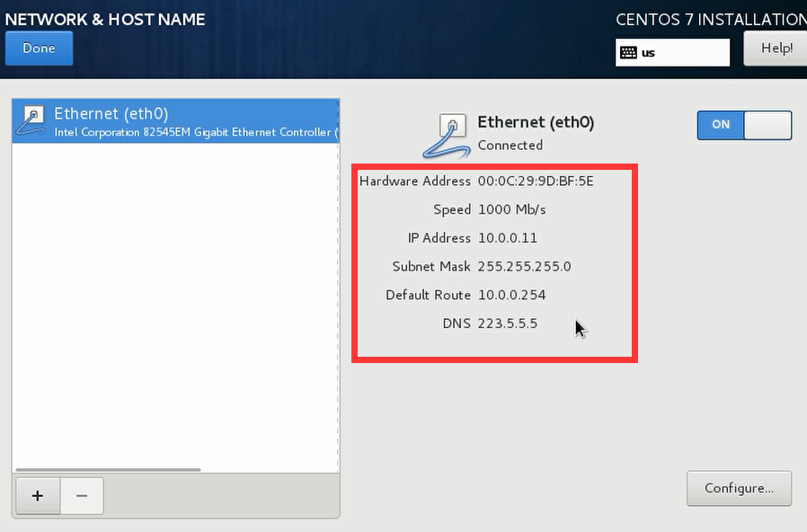Click the device list horizontal scrollbar
Image resolution: width=807 pixels, height=532 pixels.
(108, 469)
